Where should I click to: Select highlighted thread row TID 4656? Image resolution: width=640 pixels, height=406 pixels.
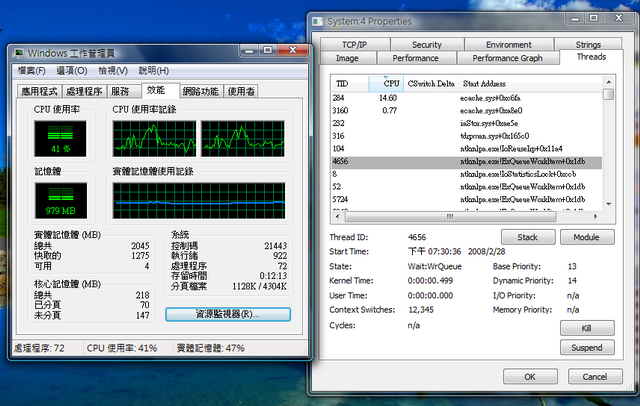(x=467, y=162)
